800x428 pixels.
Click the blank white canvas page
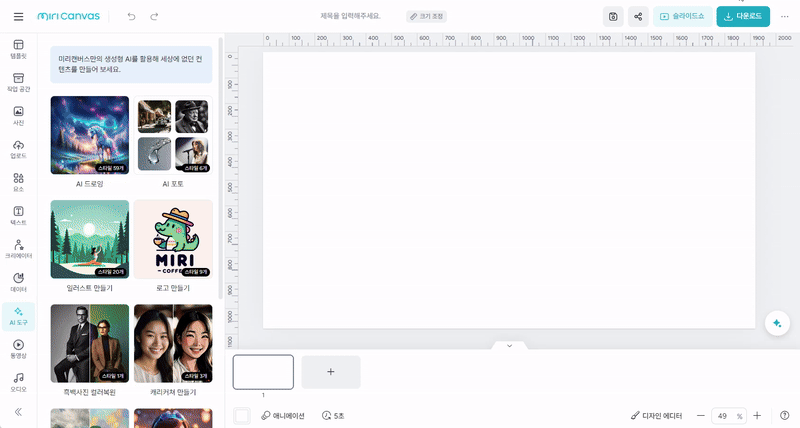pos(509,190)
